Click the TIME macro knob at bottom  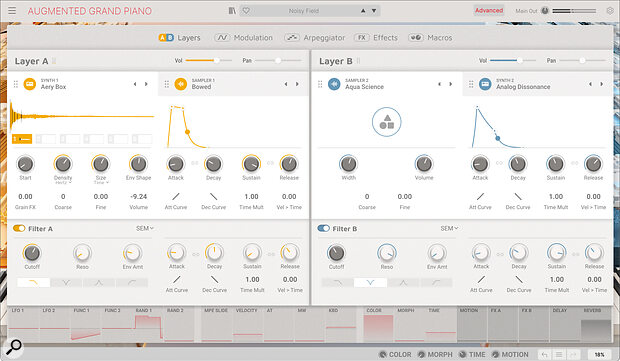(x=463, y=355)
